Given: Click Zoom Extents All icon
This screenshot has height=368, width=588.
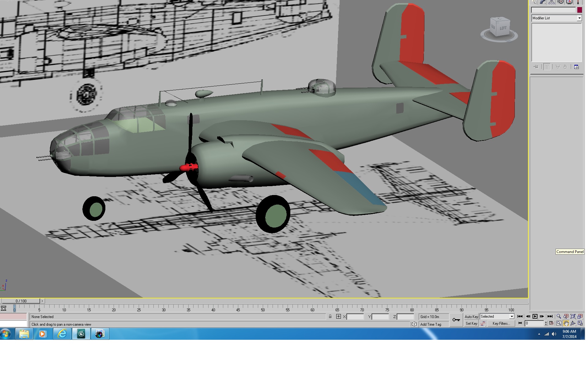Looking at the screenshot, I should pyautogui.click(x=580, y=316).
